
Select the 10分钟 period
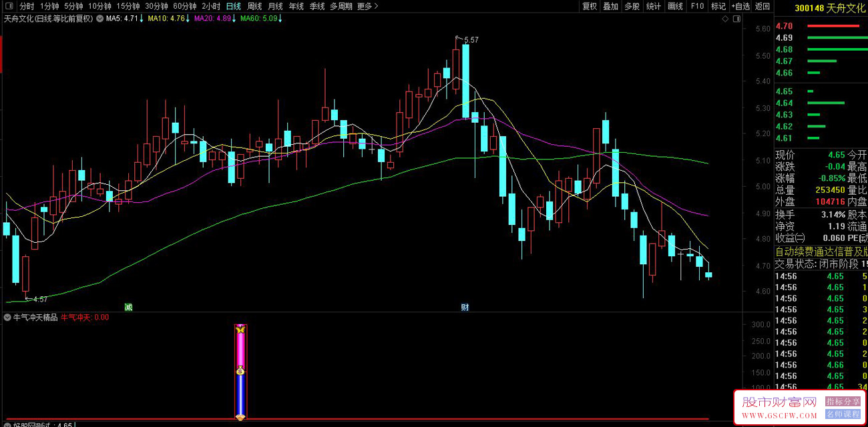pyautogui.click(x=100, y=6)
